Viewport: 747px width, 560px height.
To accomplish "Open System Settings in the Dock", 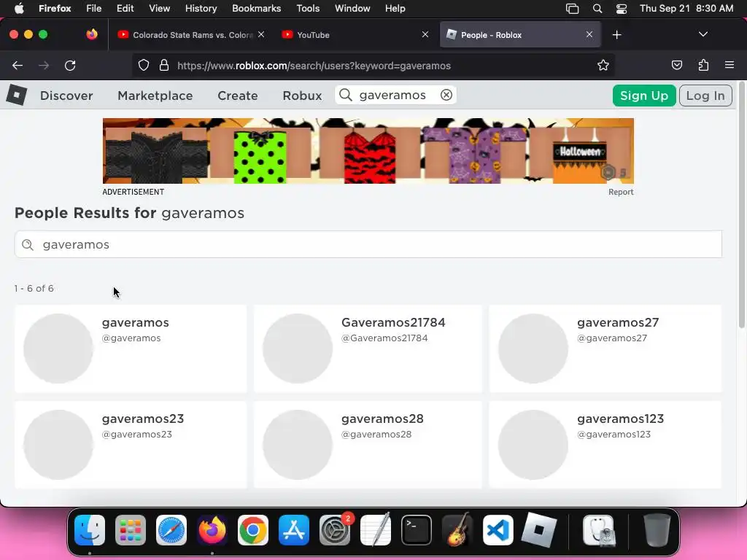I will (x=335, y=530).
